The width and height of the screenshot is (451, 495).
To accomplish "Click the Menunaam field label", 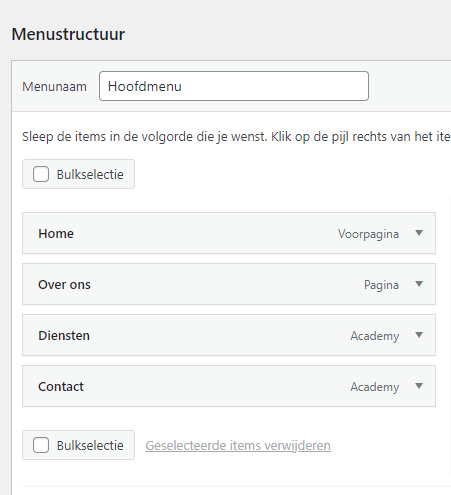I will [x=54, y=87].
